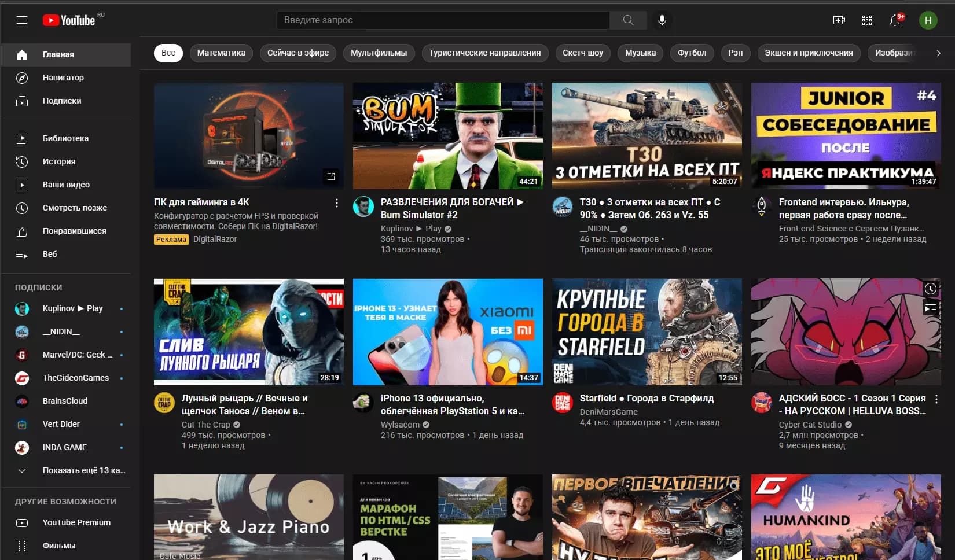Click the Смотреть позже clock icon
Viewport: 955px width, 560px height.
click(22, 208)
